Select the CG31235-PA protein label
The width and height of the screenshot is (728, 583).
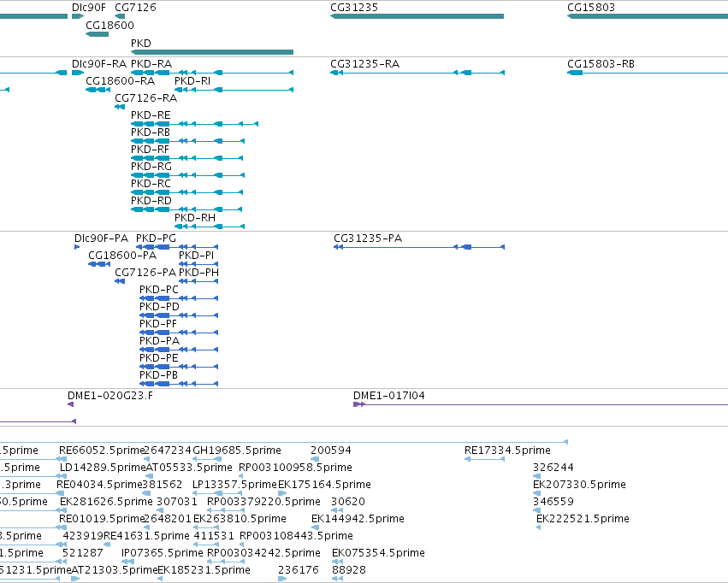(368, 238)
